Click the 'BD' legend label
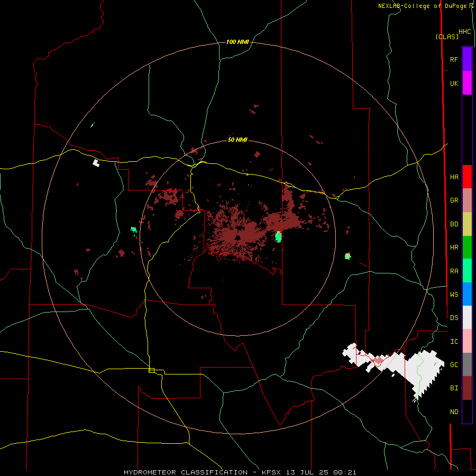 (x=454, y=224)
